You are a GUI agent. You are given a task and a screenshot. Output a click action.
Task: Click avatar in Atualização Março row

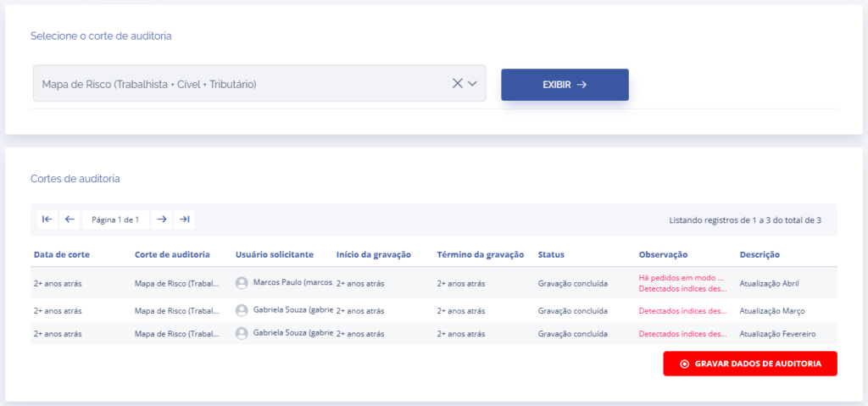(x=242, y=310)
